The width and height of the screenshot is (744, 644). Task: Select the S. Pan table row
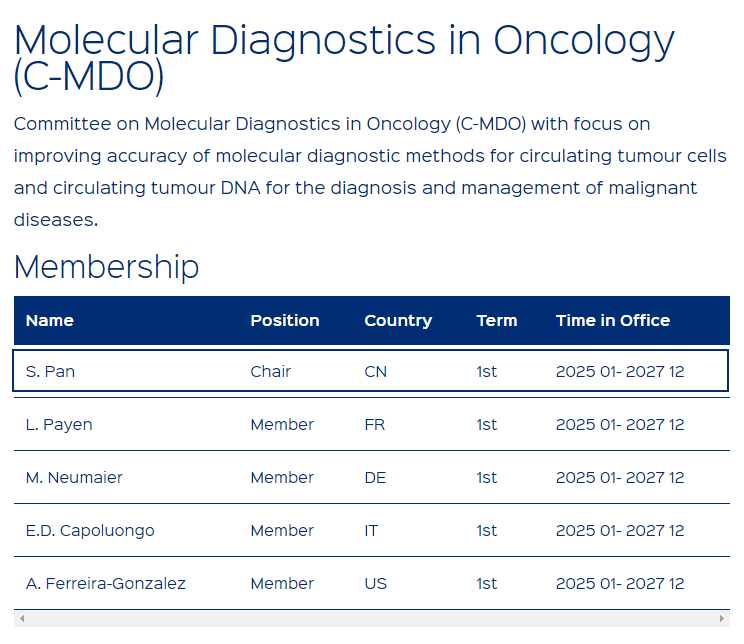[371, 371]
